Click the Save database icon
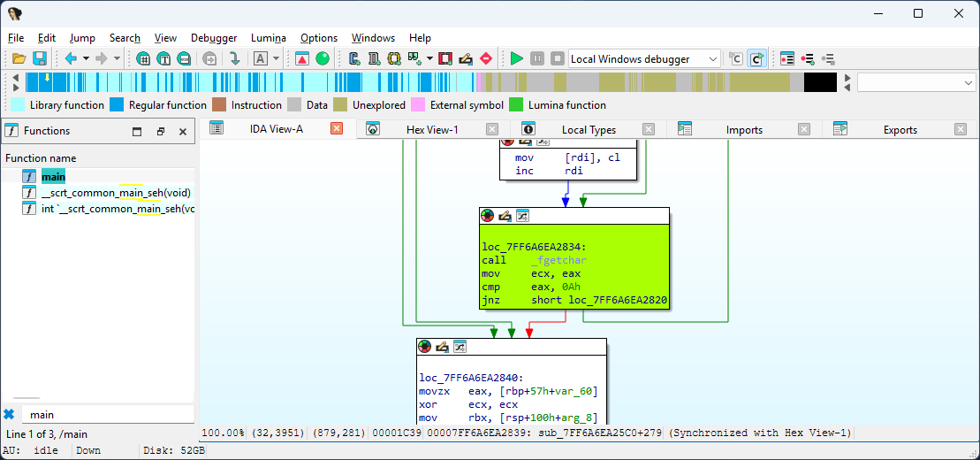The image size is (980, 460). pyautogui.click(x=40, y=58)
